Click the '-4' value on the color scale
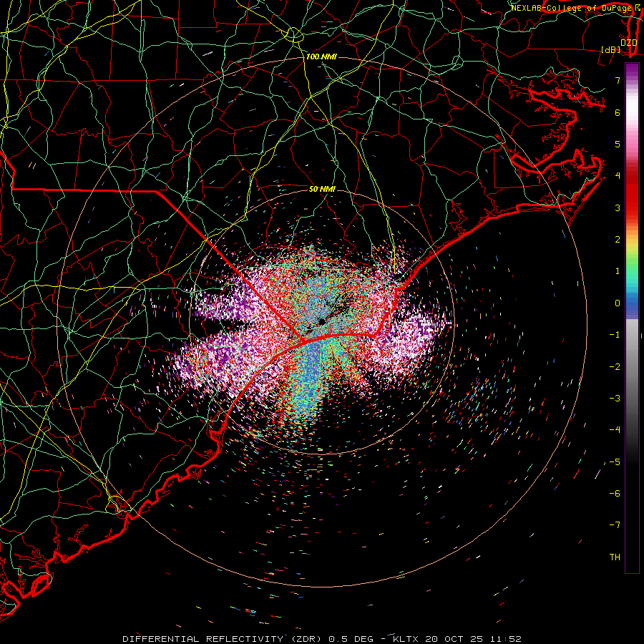This screenshot has height=644, width=644. point(615,430)
